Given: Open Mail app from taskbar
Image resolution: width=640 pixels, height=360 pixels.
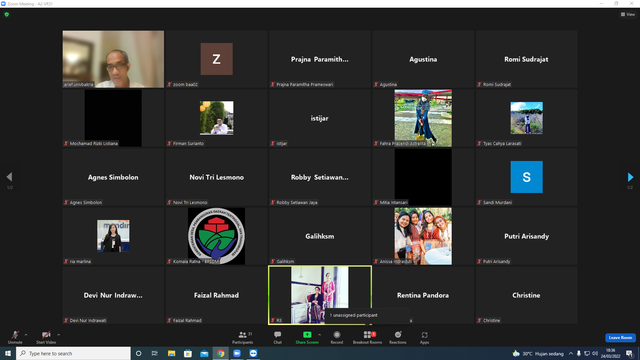Looking at the screenshot, I should pyautogui.click(x=204, y=353).
